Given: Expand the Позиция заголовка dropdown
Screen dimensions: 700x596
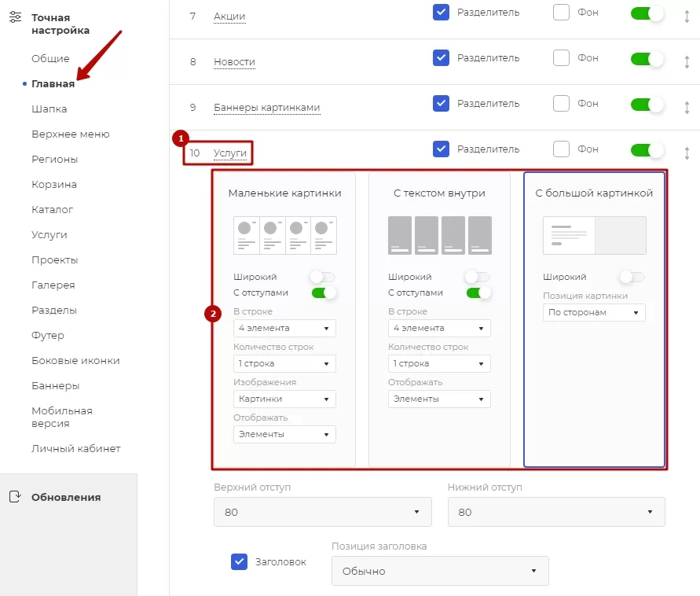Looking at the screenshot, I should pyautogui.click(x=440, y=571).
